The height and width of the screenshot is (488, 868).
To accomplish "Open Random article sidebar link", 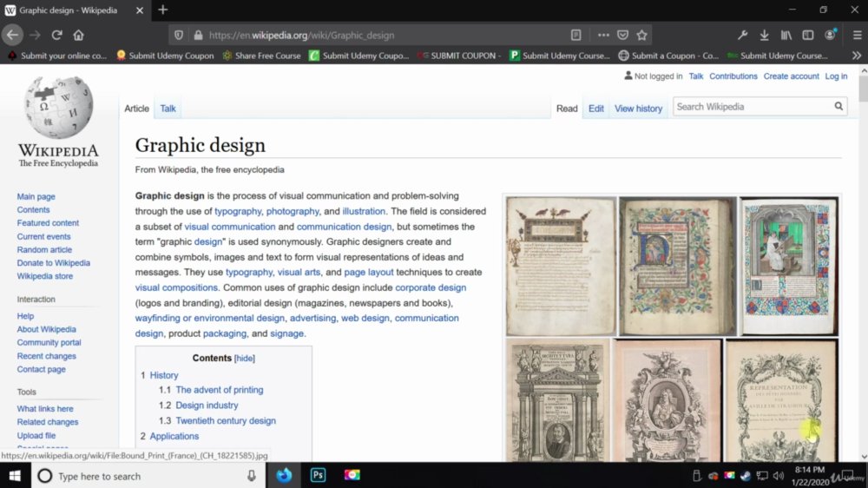I will (44, 249).
